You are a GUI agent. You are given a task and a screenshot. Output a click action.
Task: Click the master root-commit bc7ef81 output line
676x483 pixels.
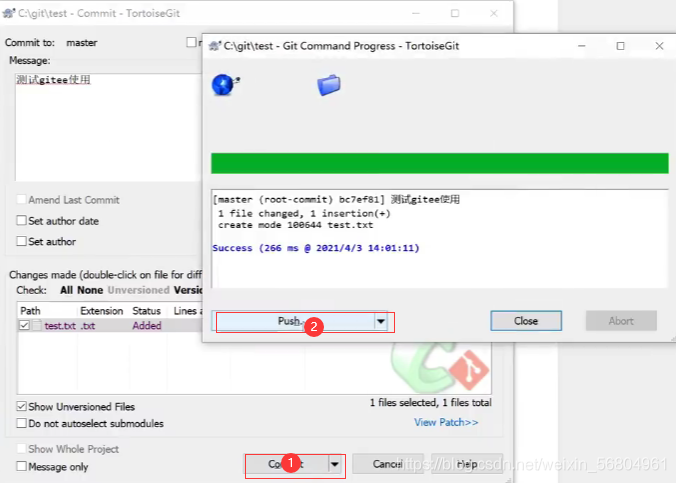[x=336, y=199]
